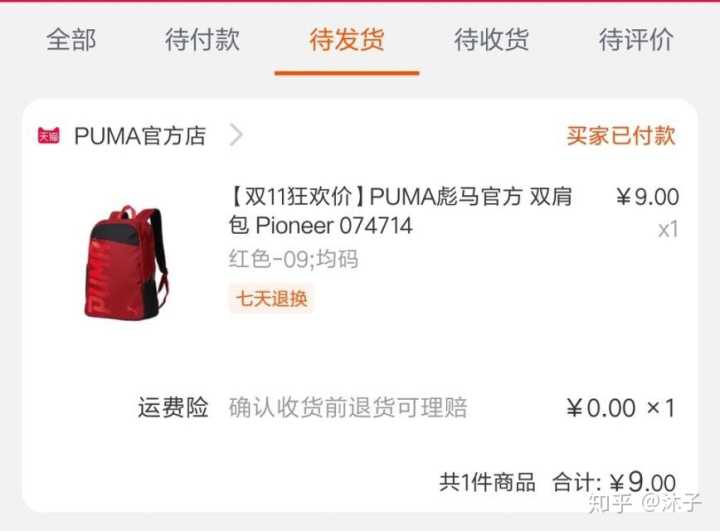
Task: Click the 共1件商品 item count text
Action: tap(487, 482)
